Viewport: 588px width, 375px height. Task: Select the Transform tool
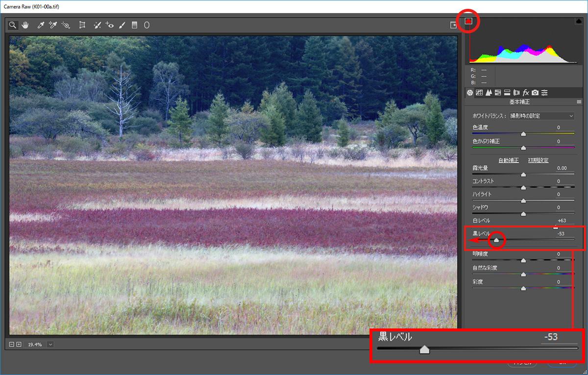click(82, 25)
